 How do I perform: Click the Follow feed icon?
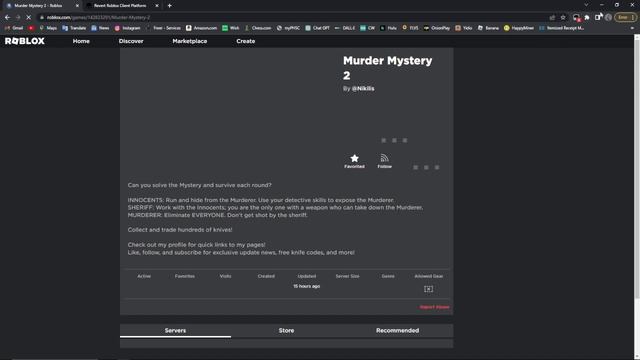click(x=384, y=158)
